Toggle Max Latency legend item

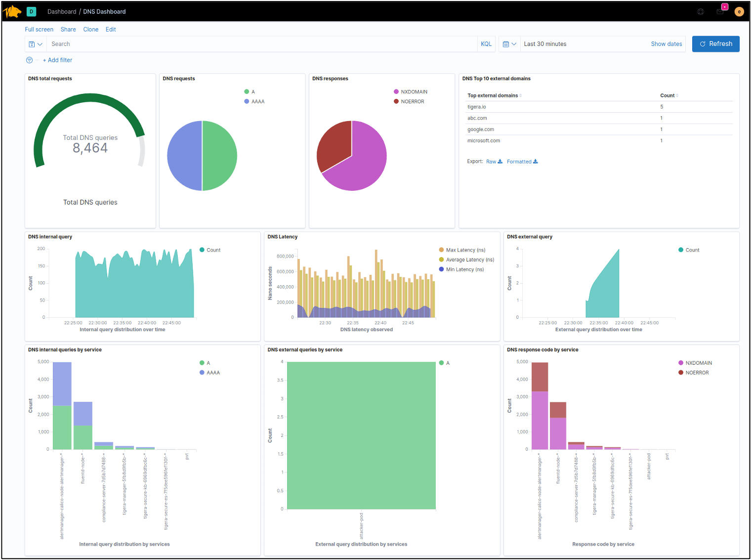click(x=462, y=250)
